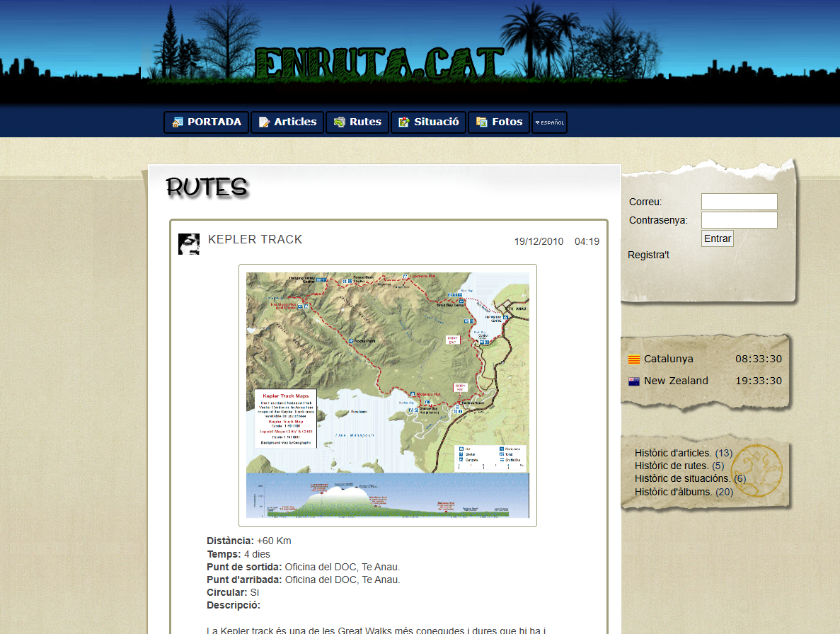Open Històric de situacións link
Screen dimensions: 840x634
pos(682,478)
